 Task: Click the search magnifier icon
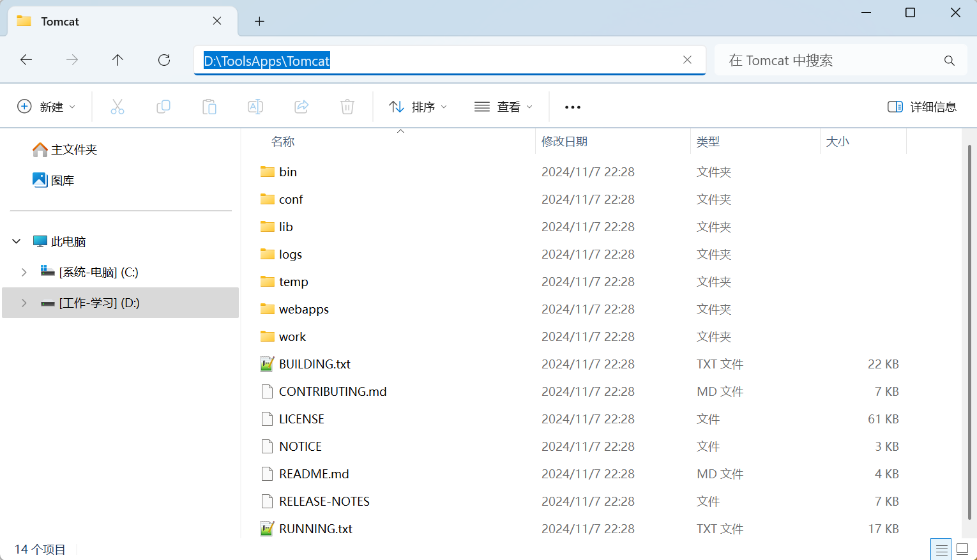point(950,61)
